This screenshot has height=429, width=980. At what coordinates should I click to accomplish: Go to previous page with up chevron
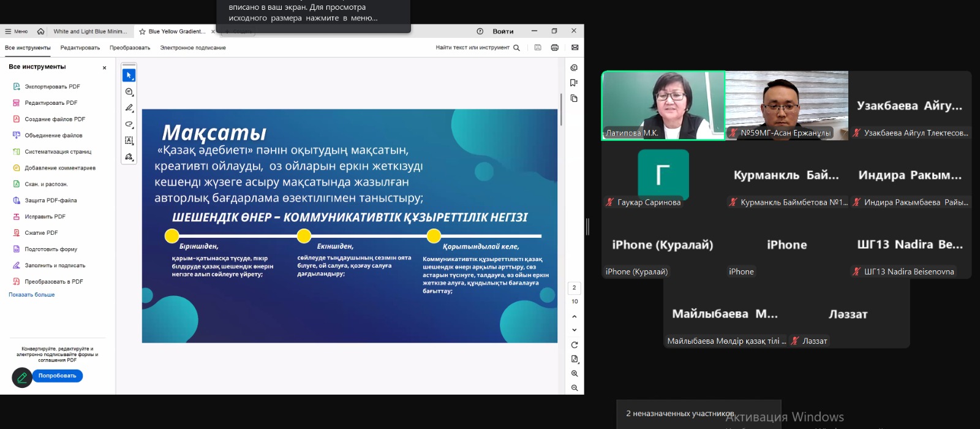pos(575,317)
